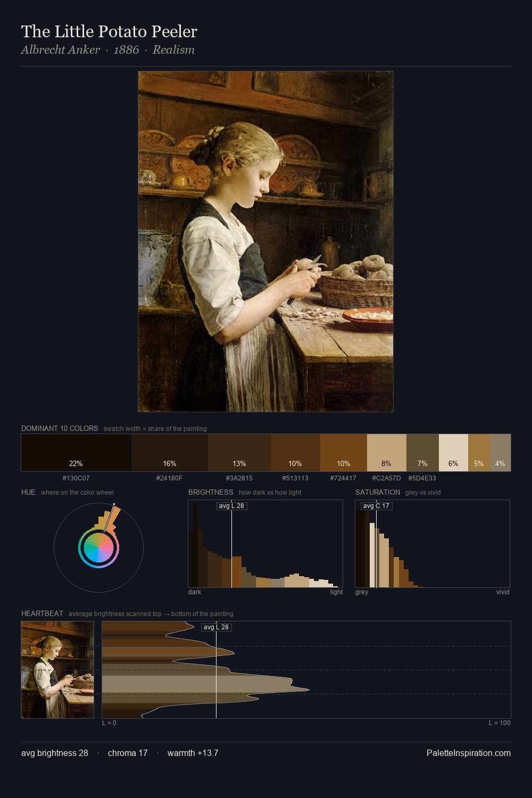Click the 'where on the color wheel' caption
This screenshot has height=798, width=532.
click(77, 493)
